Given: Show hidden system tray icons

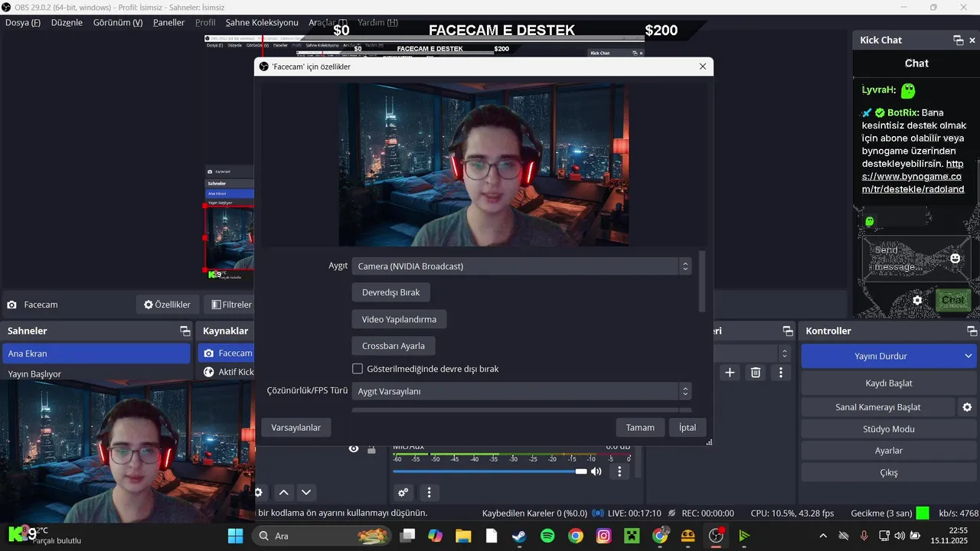Looking at the screenshot, I should click(x=823, y=536).
